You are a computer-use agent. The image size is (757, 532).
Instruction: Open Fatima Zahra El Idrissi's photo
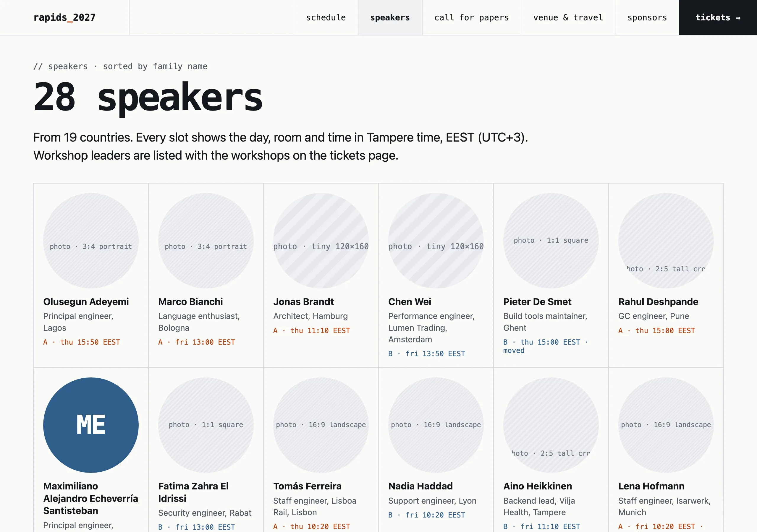click(206, 425)
